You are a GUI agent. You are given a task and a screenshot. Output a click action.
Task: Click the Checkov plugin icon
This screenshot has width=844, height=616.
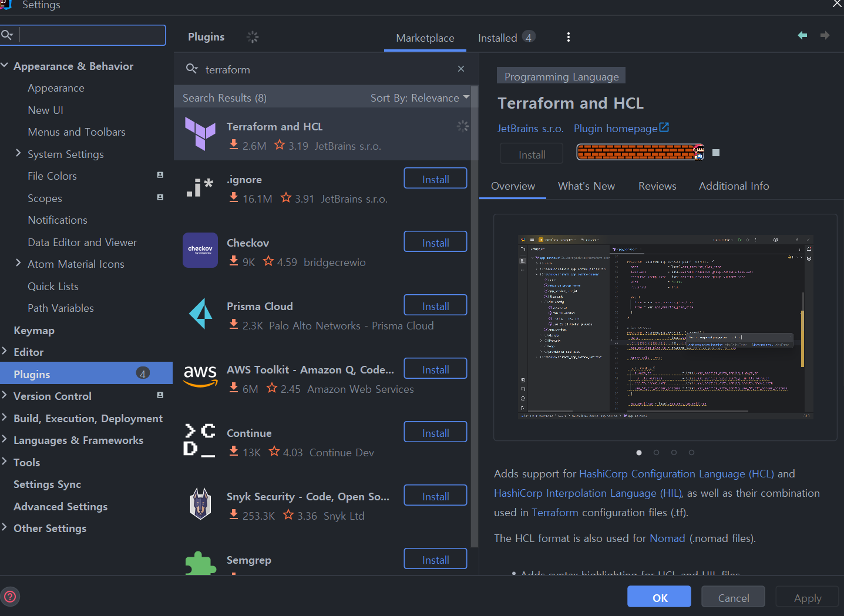tap(200, 250)
